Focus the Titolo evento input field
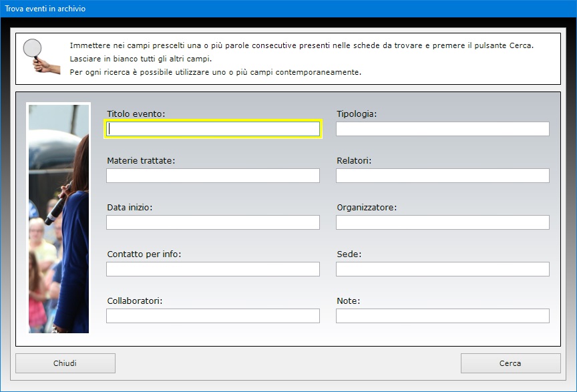The height and width of the screenshot is (392, 577). pos(213,129)
